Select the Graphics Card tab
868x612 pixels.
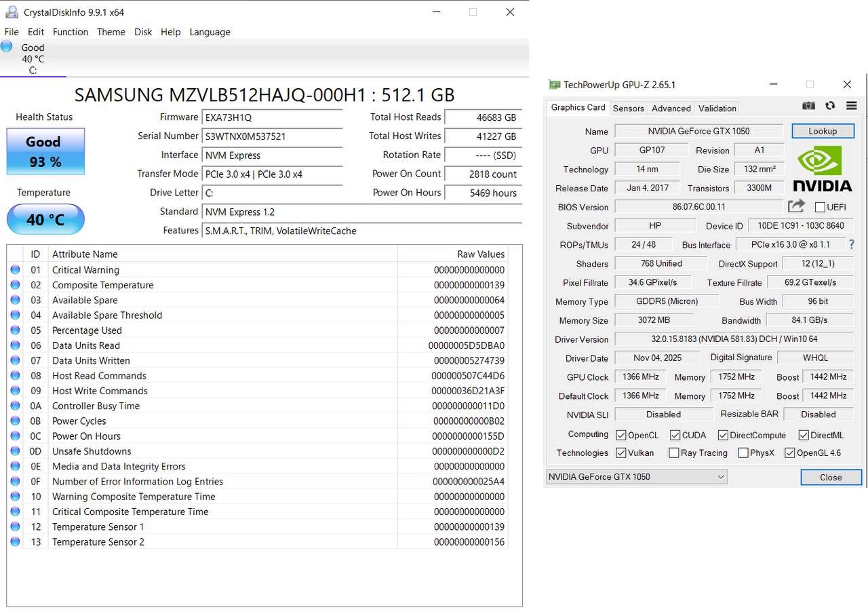click(578, 107)
